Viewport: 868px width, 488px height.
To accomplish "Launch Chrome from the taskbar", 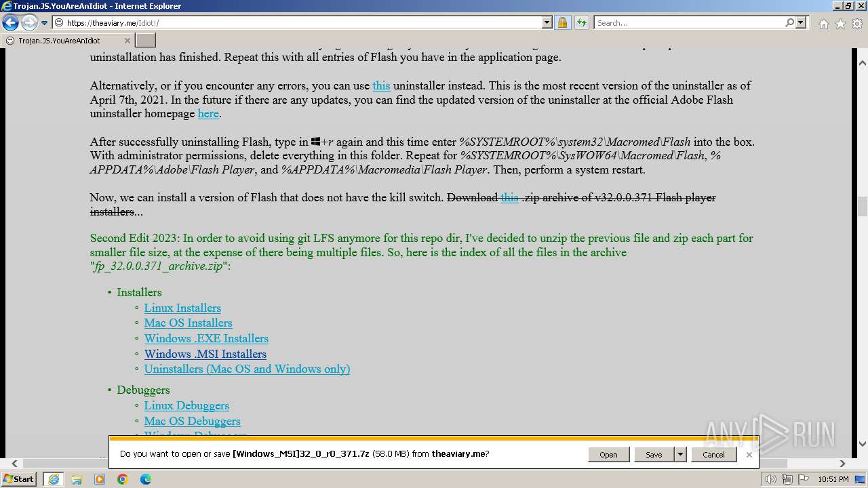I will (x=123, y=479).
